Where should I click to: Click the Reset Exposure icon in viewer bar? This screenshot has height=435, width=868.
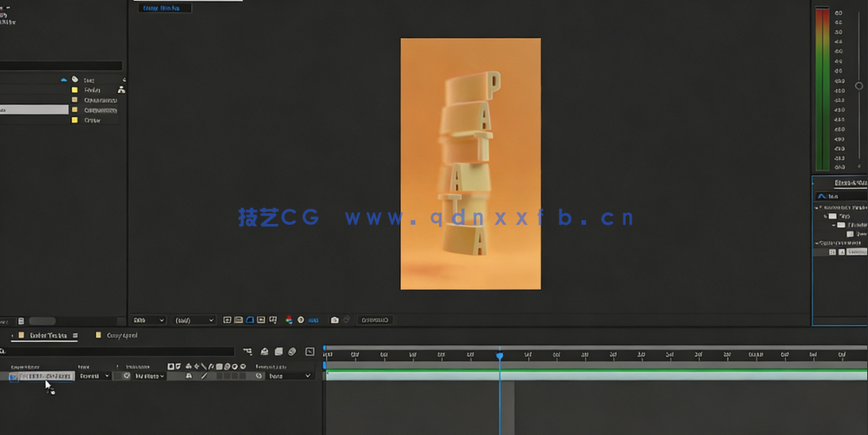(x=300, y=320)
